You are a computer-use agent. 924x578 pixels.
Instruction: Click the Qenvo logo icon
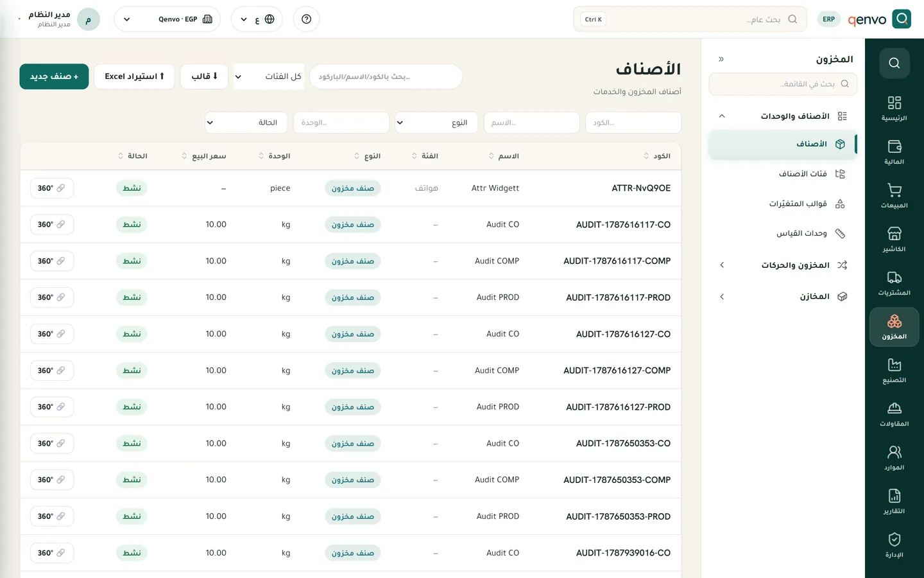pos(902,19)
